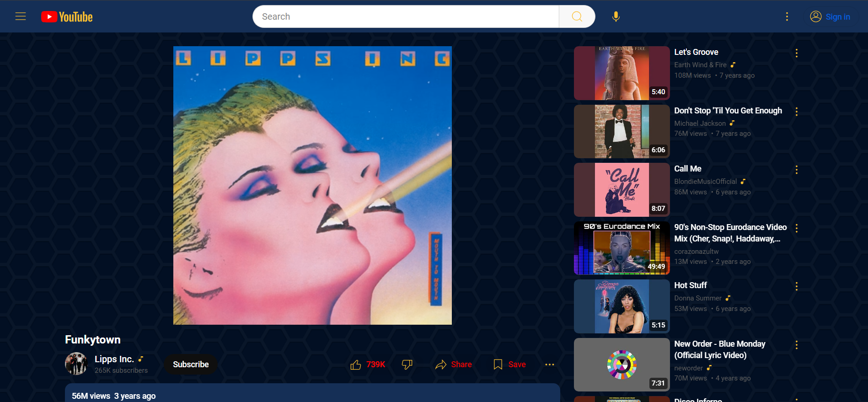Click the 739K like count
The image size is (868, 402).
(376, 364)
